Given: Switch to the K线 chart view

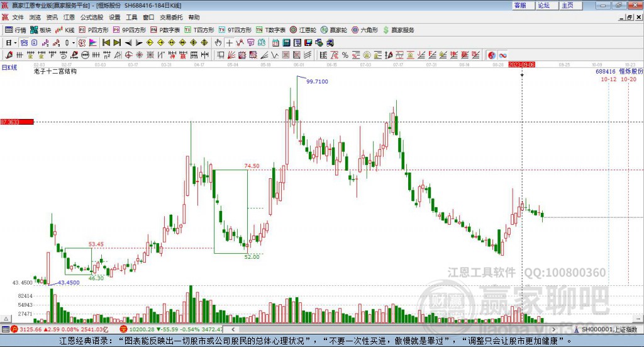Looking at the screenshot, I should click(x=65, y=30).
